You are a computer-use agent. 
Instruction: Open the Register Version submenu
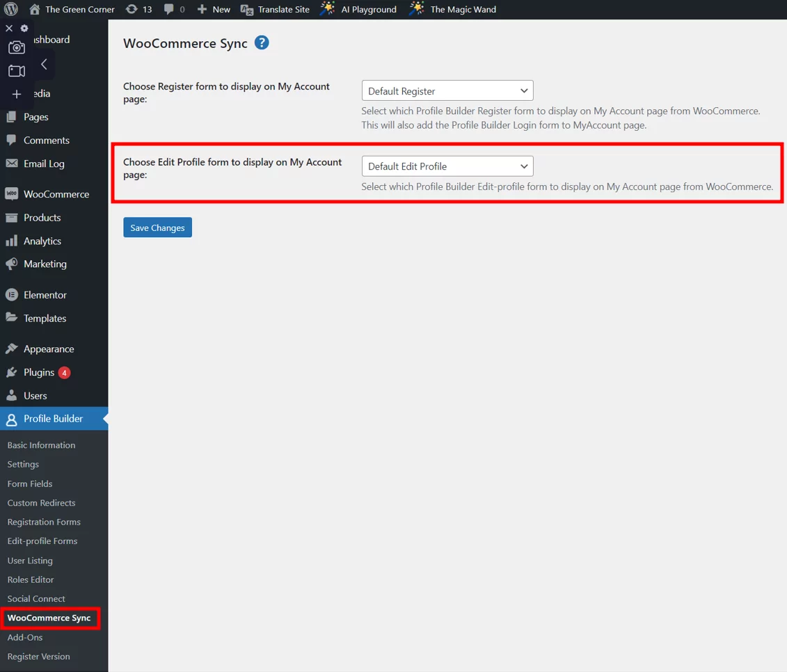click(39, 657)
